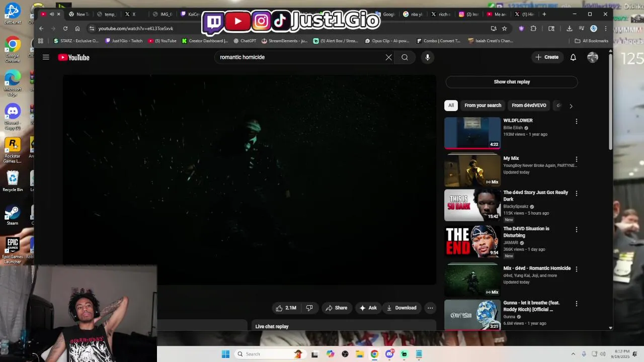The width and height of the screenshot is (644, 362).
Task: Share this video
Action: [336, 308]
